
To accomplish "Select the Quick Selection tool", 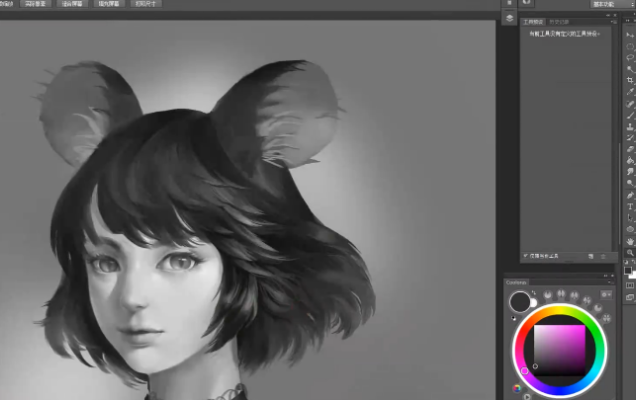I will click(630, 69).
